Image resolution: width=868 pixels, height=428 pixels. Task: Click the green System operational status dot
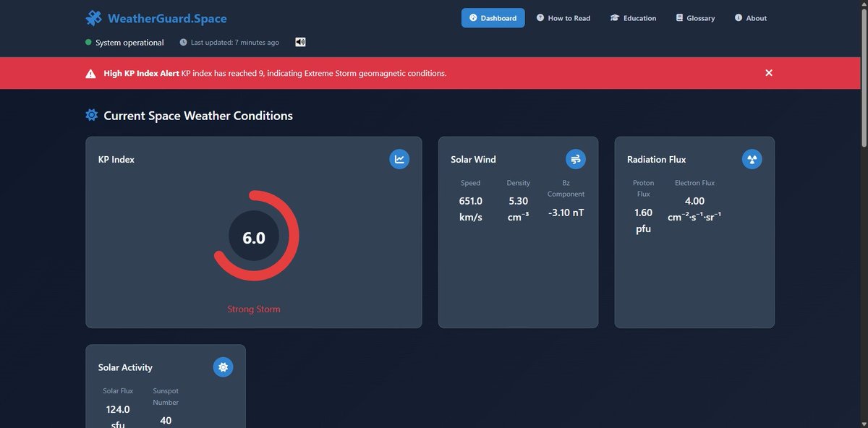pyautogui.click(x=88, y=43)
